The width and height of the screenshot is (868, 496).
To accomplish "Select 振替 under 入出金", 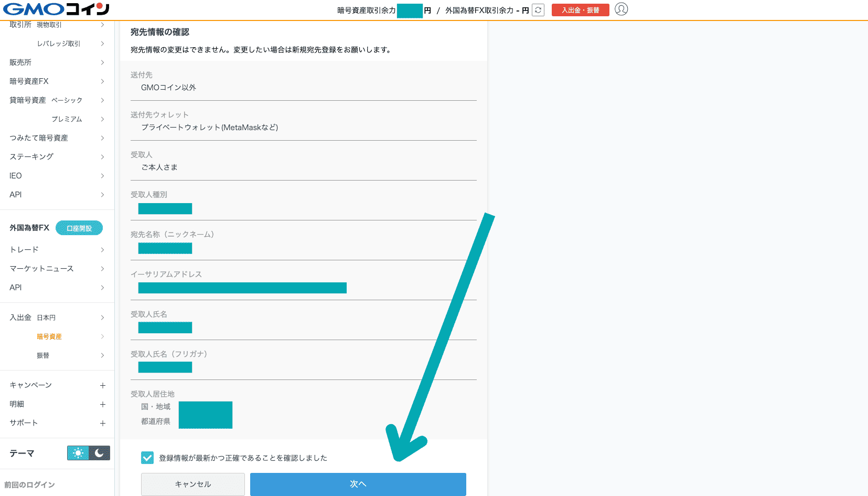I will point(43,355).
